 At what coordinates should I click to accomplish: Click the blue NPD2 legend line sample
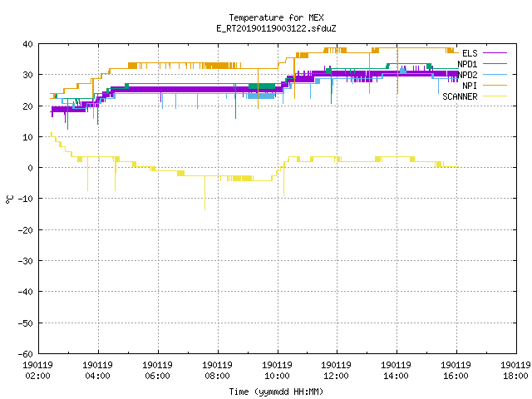coord(495,74)
